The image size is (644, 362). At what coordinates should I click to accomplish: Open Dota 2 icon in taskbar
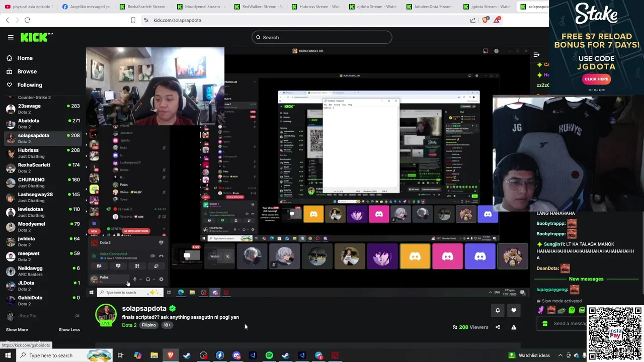click(335, 355)
